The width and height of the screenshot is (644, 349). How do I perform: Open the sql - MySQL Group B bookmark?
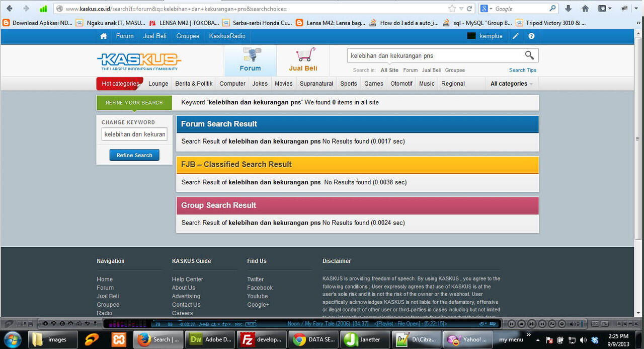coord(477,23)
